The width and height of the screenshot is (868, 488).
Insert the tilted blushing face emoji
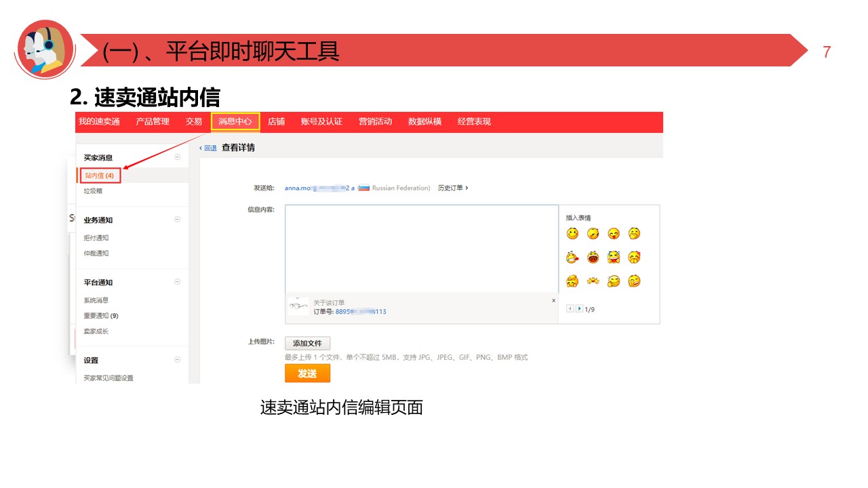[593, 234]
